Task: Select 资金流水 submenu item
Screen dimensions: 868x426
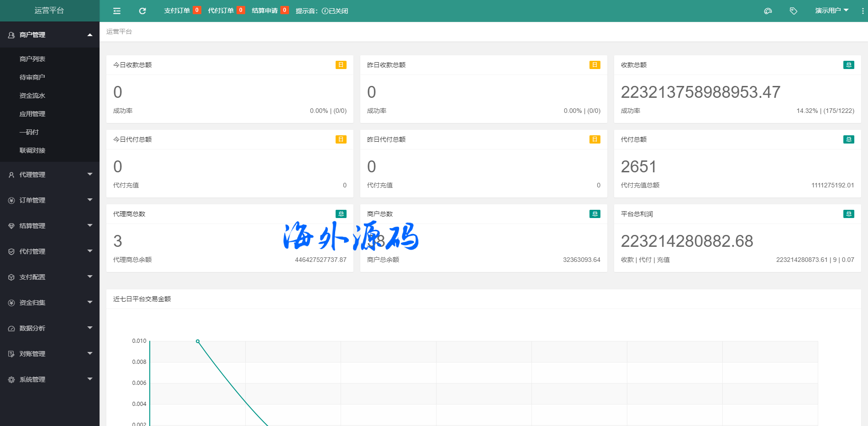Action: [32, 96]
